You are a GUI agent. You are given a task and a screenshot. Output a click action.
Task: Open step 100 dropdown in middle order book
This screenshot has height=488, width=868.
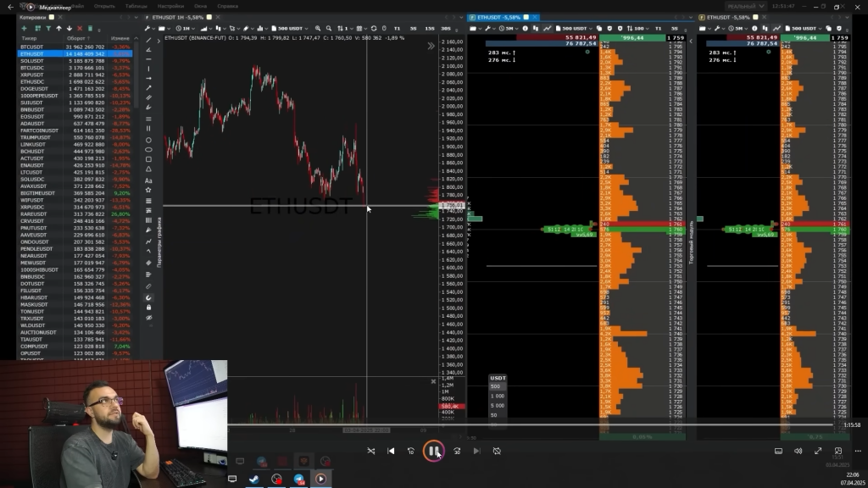coord(637,28)
